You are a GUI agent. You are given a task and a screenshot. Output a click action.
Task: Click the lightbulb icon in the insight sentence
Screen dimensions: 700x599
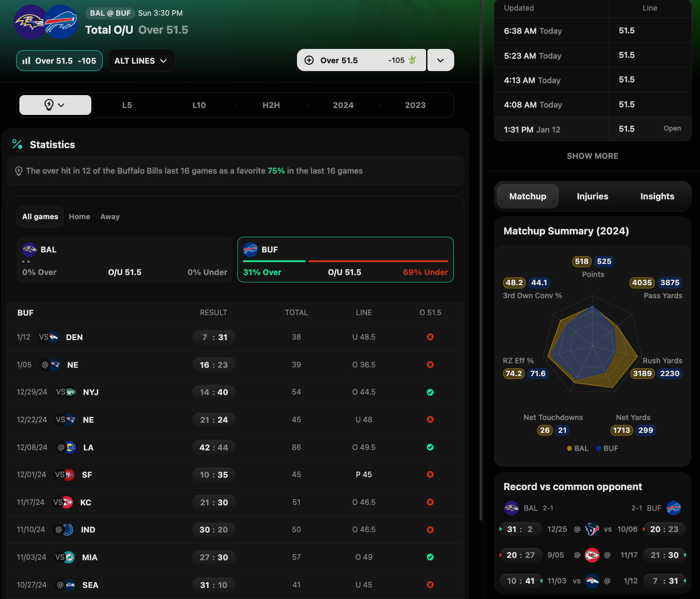(19, 171)
